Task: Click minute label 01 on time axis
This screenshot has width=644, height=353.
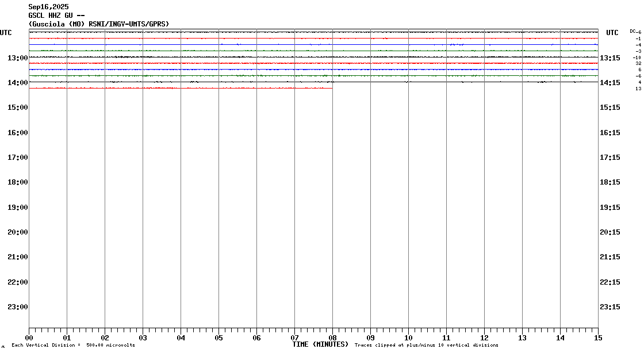Action: [67, 338]
